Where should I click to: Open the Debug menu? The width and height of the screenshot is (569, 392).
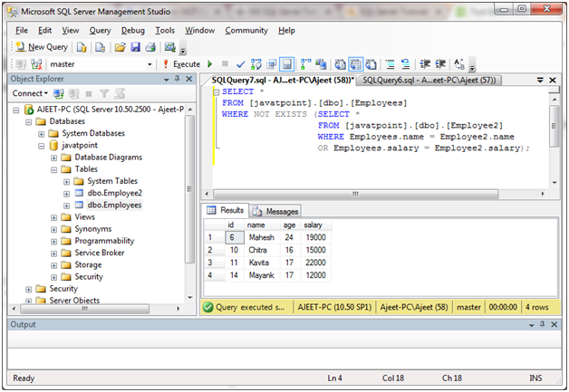click(133, 31)
